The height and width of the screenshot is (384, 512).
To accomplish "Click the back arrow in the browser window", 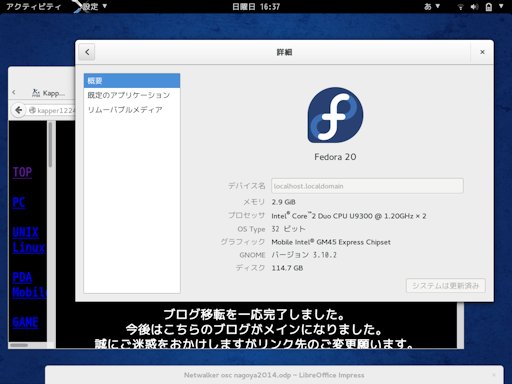I will [x=19, y=110].
